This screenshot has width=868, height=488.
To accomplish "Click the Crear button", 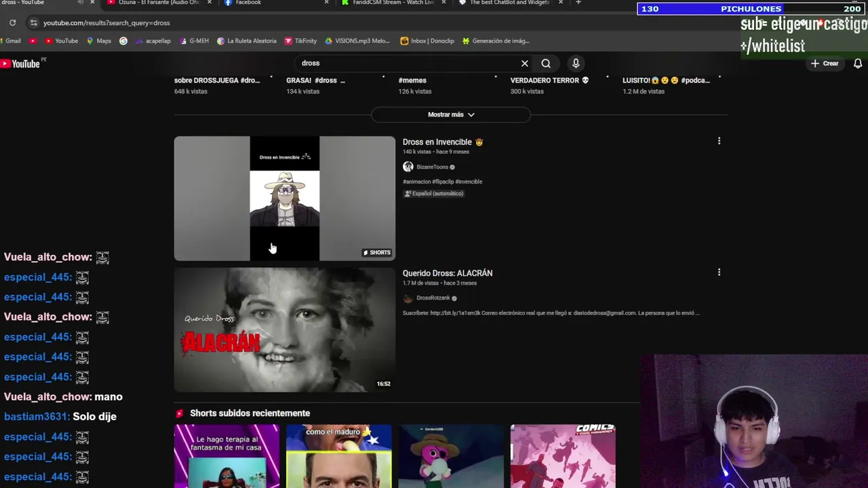I will click(x=825, y=63).
